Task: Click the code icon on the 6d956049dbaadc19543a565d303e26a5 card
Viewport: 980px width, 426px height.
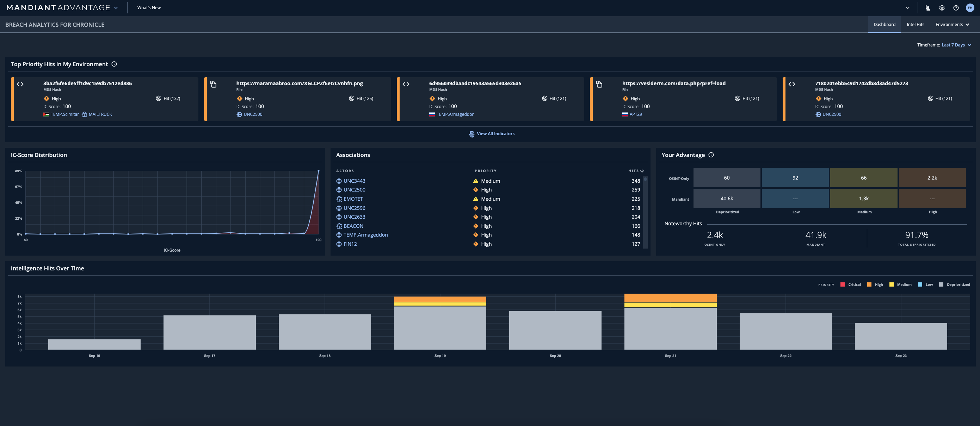Action: click(x=406, y=84)
